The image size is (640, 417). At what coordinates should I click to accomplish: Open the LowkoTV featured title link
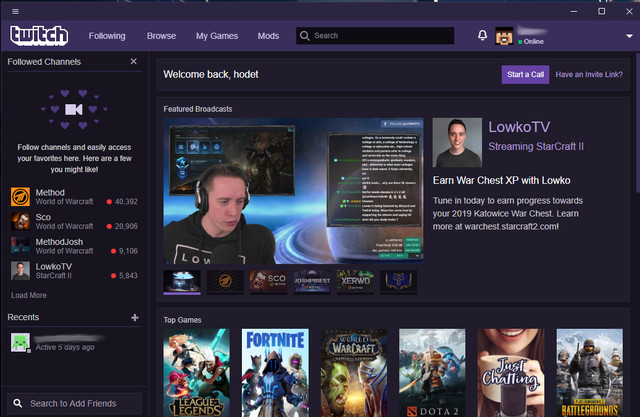[x=519, y=127]
